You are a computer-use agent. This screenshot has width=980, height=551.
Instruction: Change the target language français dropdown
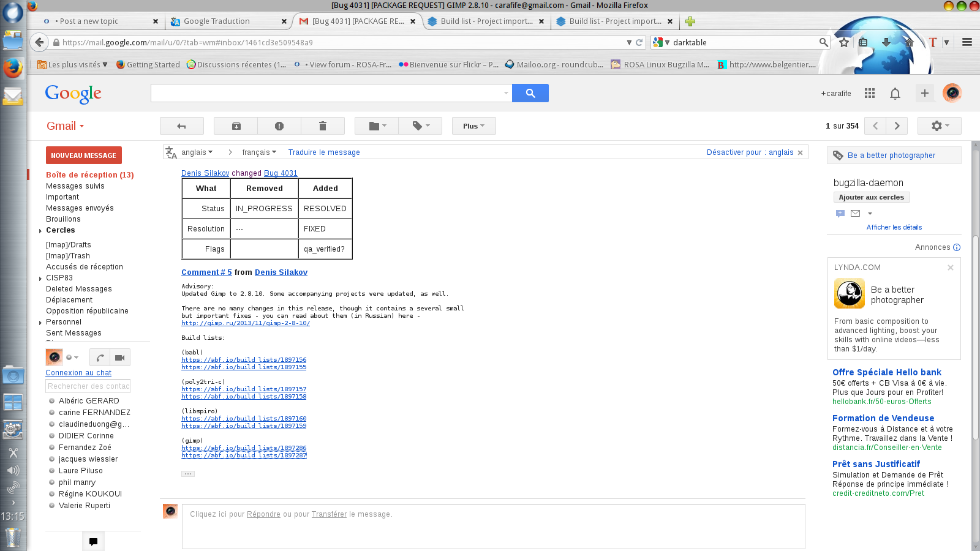click(x=259, y=152)
